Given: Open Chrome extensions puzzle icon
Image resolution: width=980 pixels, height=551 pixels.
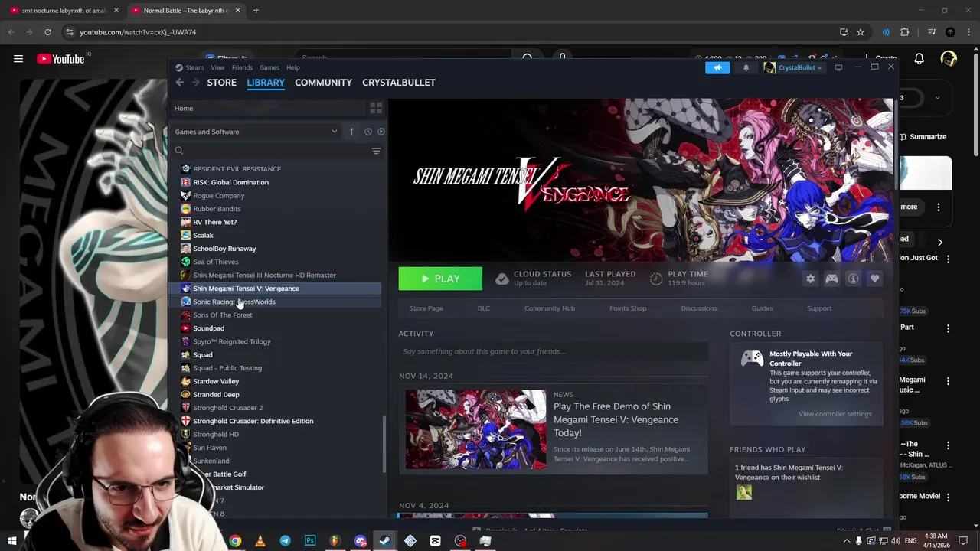Looking at the screenshot, I should click(905, 32).
